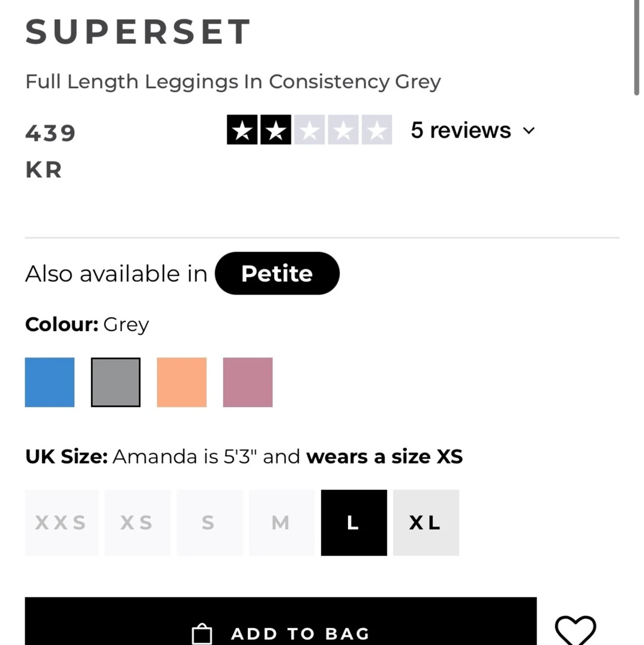Screen dimensions: 644x645
Task: Switch to the Petite range
Action: [x=277, y=273]
